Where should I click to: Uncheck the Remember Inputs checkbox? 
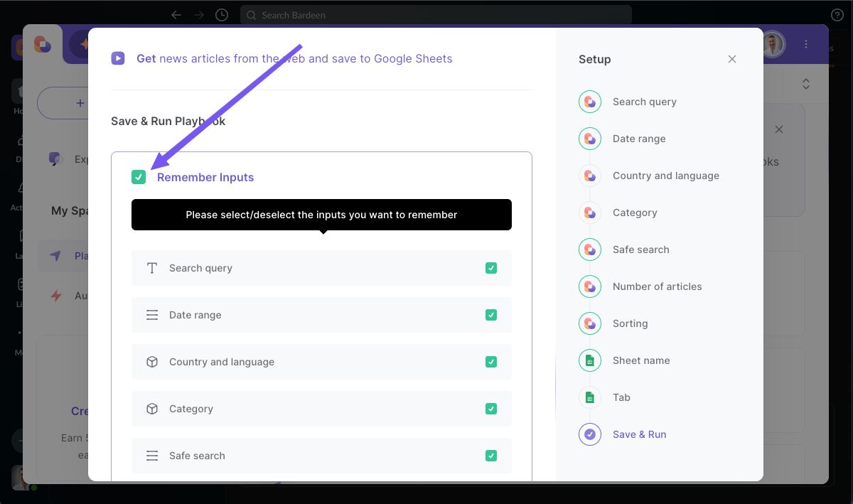(x=139, y=177)
